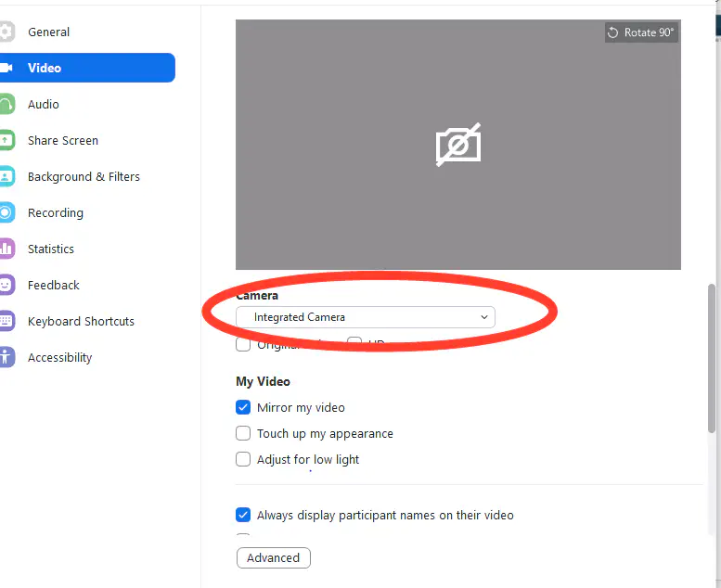Viewport: 721px width, 588px height.
Task: Click the vertical scrollbar of settings
Action: pos(712,357)
